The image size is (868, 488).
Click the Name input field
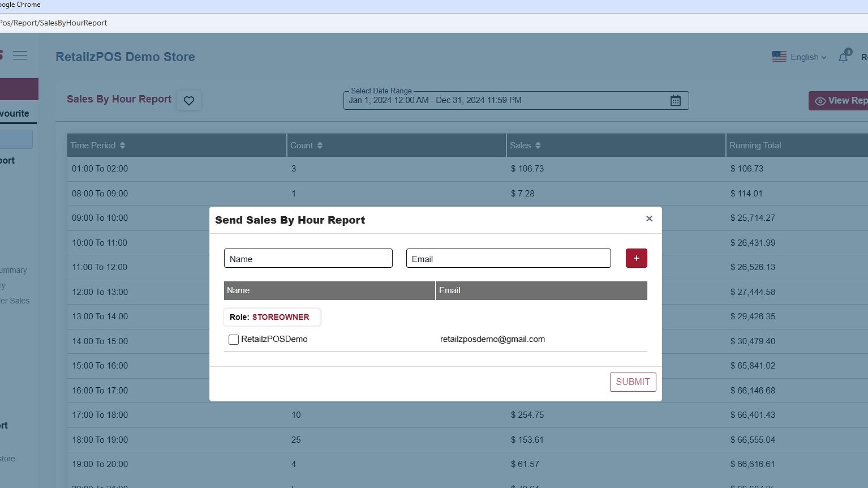click(x=308, y=259)
